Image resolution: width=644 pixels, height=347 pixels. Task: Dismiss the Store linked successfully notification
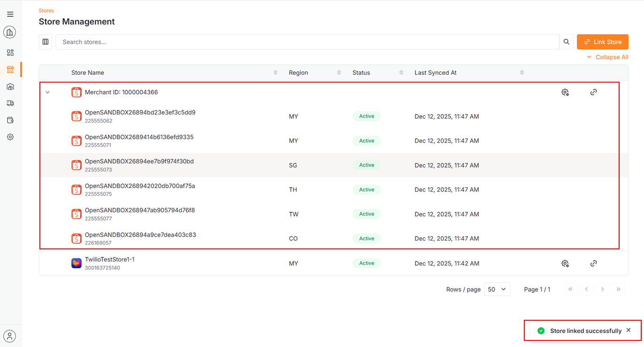coord(629,330)
